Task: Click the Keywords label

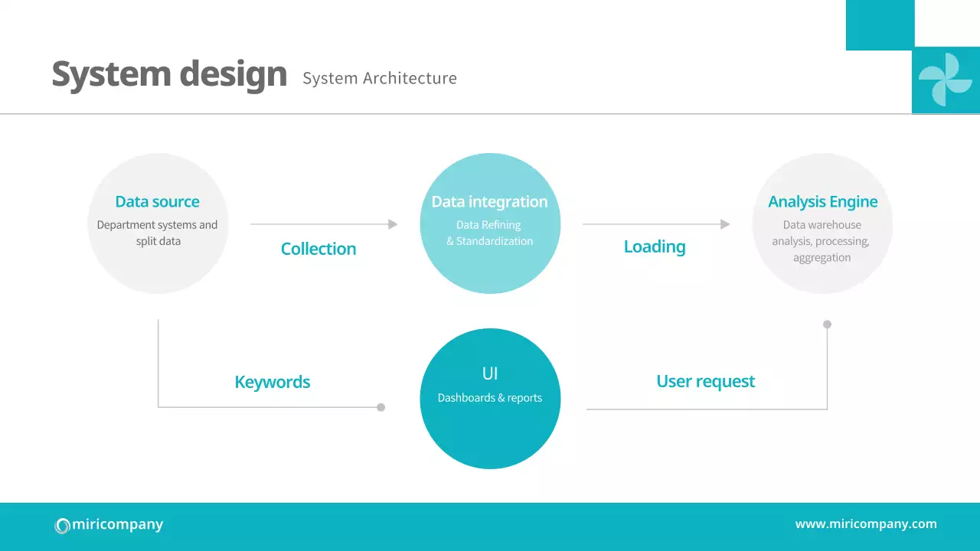Action: point(273,382)
